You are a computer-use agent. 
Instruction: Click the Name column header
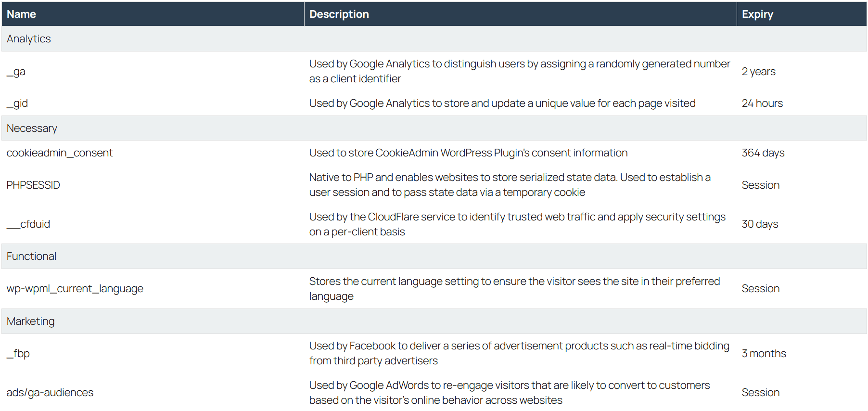[x=22, y=14]
